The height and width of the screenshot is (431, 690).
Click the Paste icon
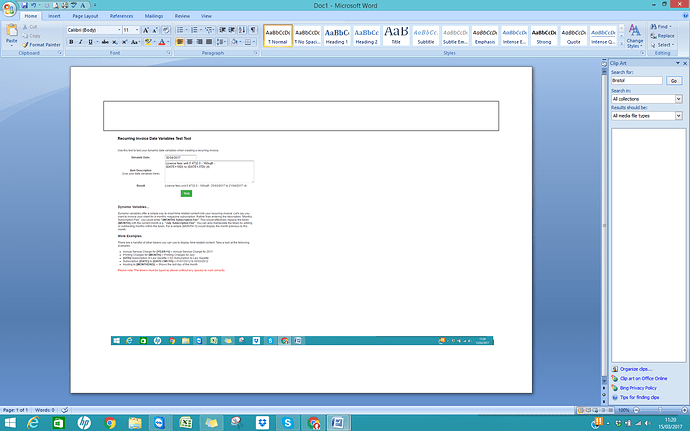10,32
